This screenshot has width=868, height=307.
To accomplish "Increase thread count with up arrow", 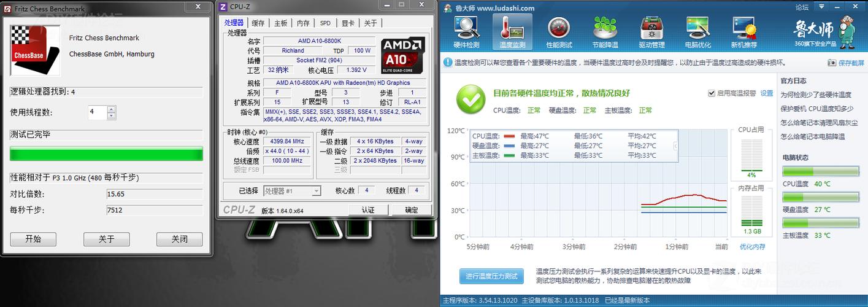I will (x=111, y=109).
